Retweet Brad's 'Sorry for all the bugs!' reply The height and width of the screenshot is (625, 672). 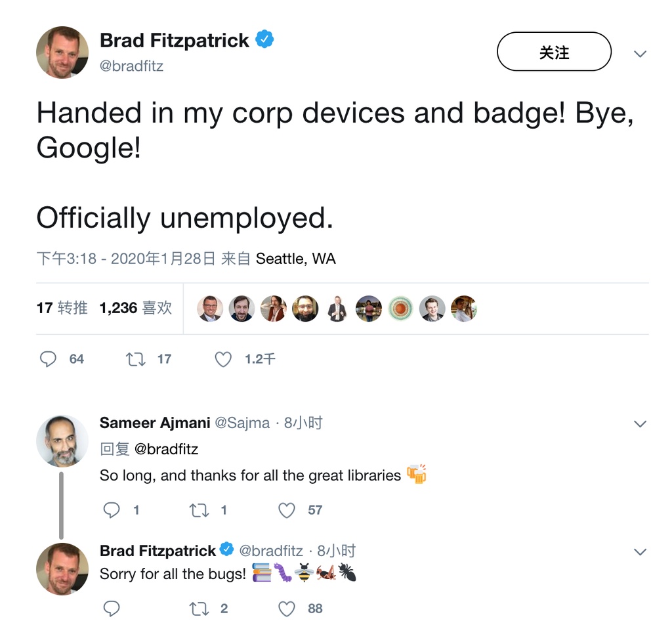click(199, 609)
